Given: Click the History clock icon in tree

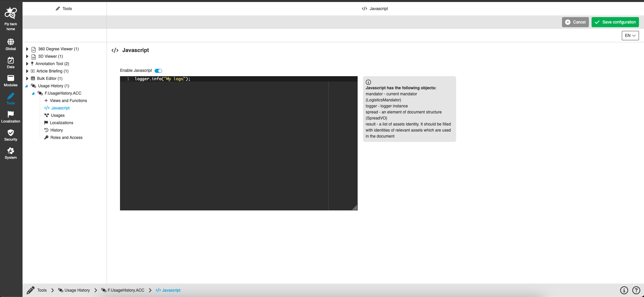Looking at the screenshot, I should [46, 130].
